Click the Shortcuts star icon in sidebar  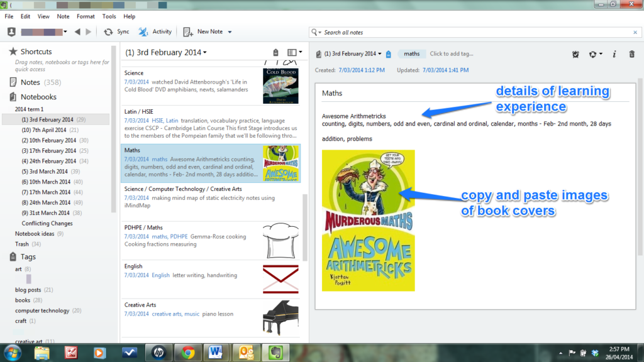tap(13, 52)
